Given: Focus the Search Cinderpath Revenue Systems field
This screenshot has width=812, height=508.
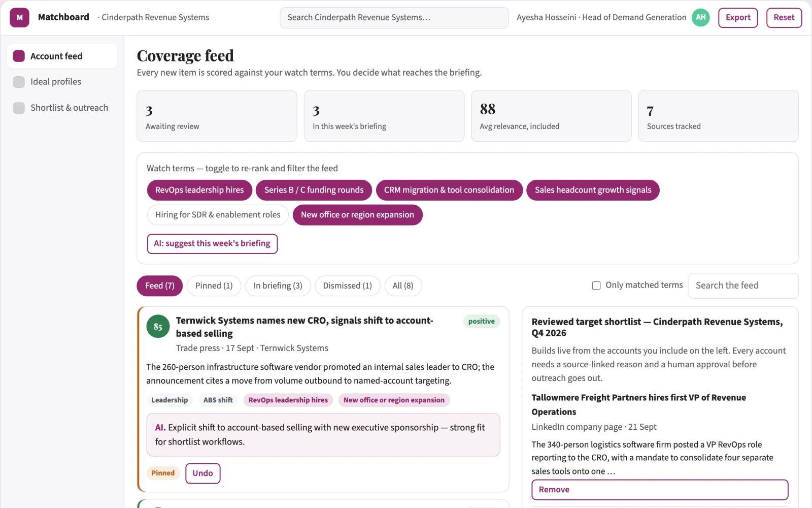Looking at the screenshot, I should coord(394,18).
